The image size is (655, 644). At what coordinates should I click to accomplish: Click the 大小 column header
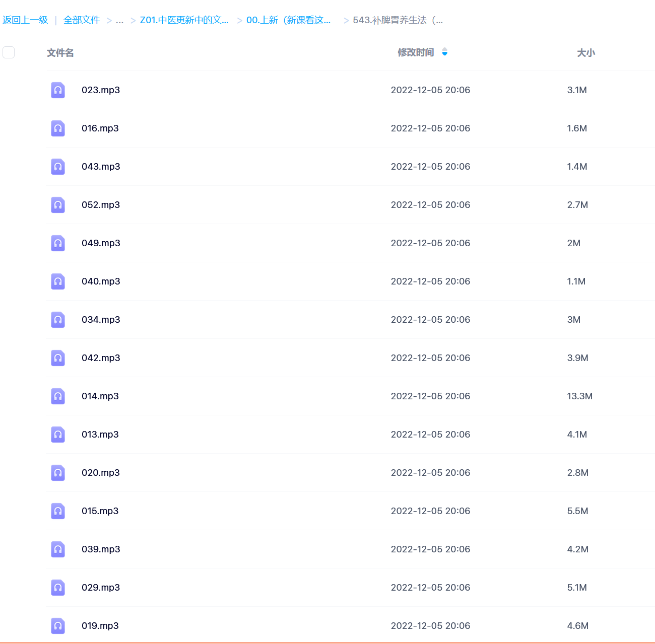(586, 53)
